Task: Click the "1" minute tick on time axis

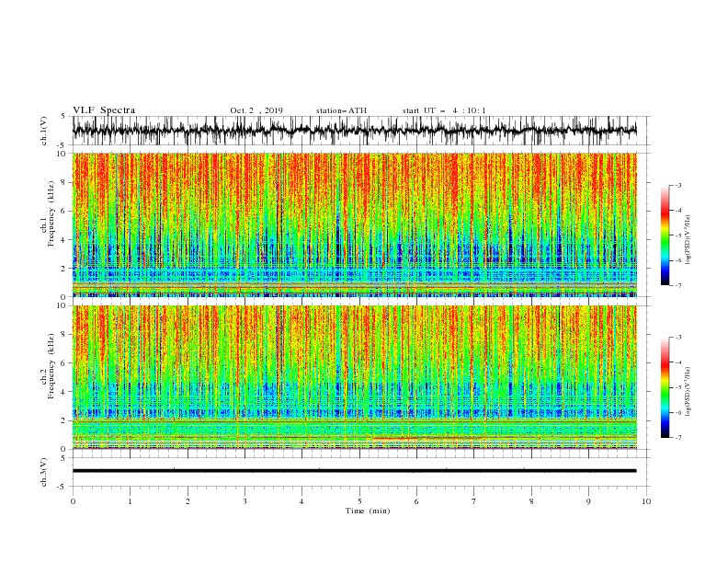Action: (130, 501)
